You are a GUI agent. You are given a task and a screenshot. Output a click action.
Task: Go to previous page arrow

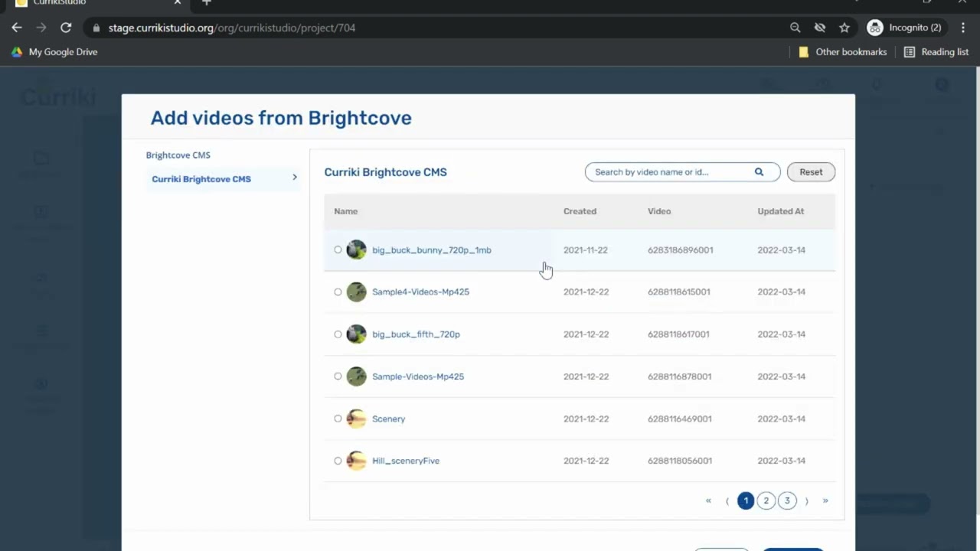(727, 501)
